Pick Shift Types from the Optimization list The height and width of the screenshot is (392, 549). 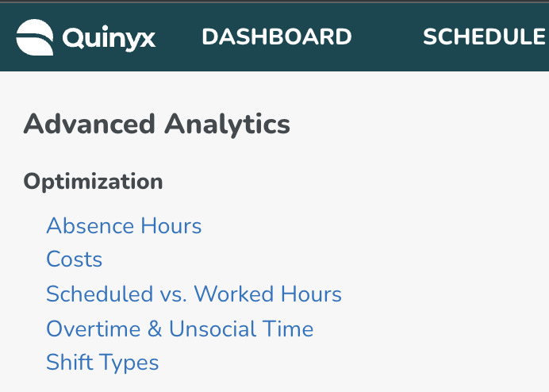coord(102,363)
